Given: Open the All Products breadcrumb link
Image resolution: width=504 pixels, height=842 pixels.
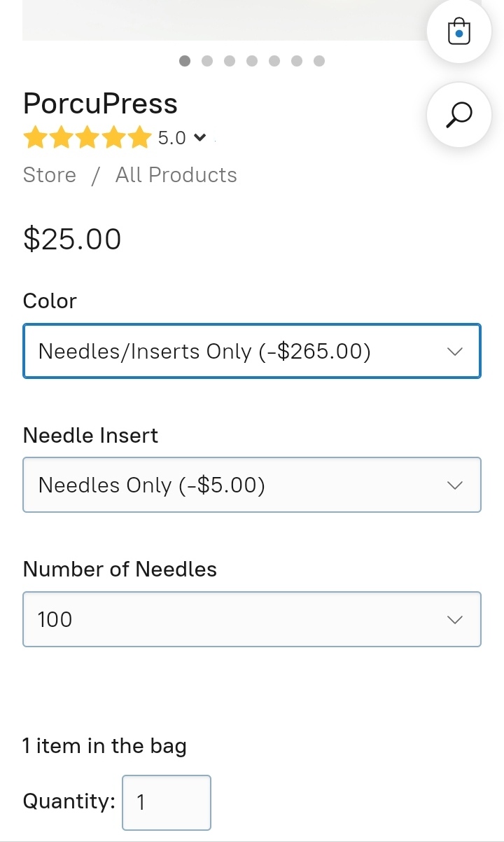Looking at the screenshot, I should pyautogui.click(x=176, y=174).
